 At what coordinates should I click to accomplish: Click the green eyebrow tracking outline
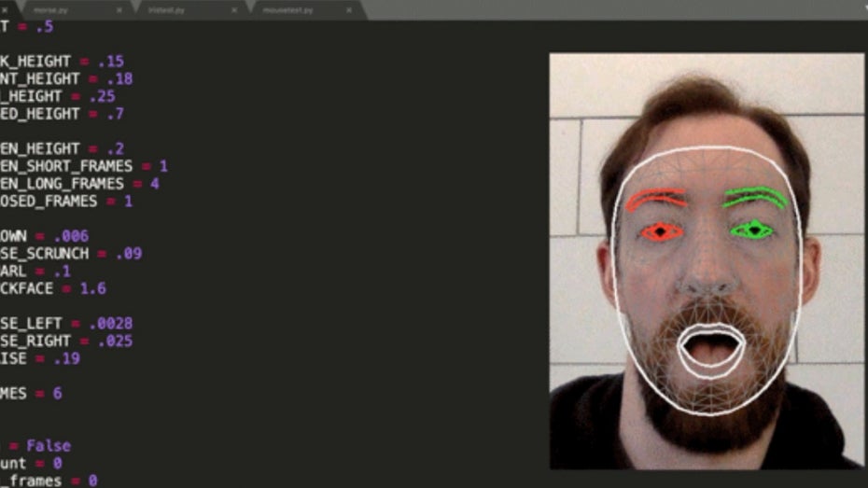click(755, 195)
